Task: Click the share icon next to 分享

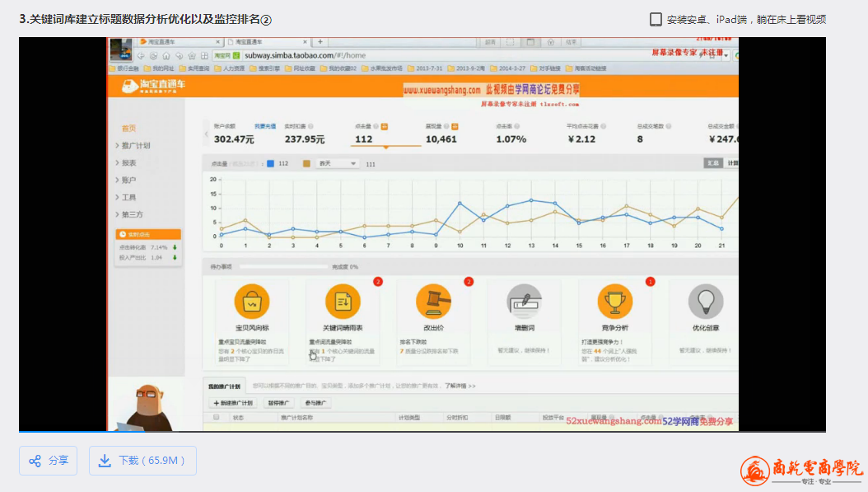Action: click(35, 461)
